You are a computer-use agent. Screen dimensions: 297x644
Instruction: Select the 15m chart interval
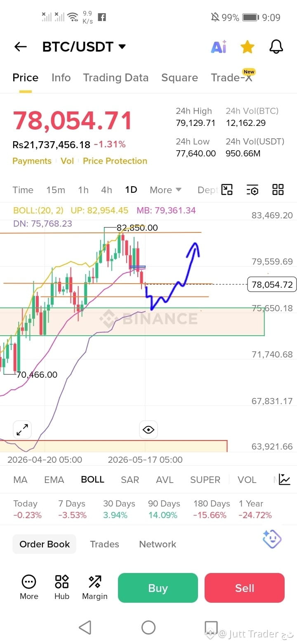click(56, 190)
